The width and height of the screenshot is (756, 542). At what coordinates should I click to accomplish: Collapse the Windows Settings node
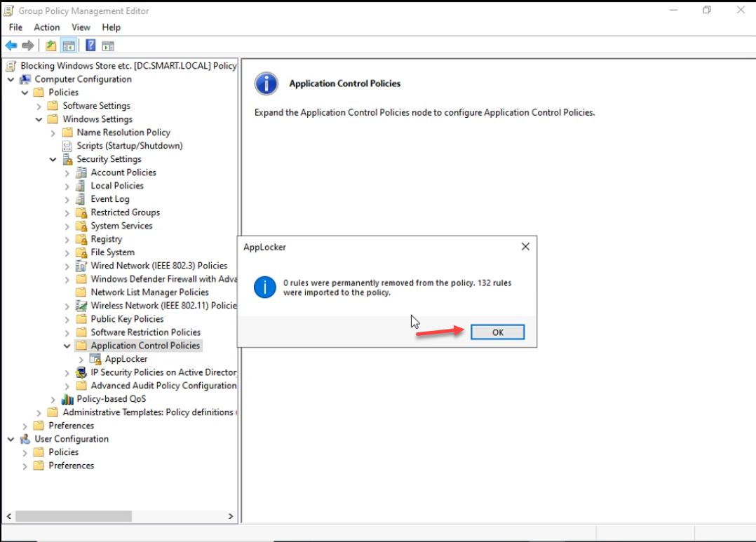(39, 119)
